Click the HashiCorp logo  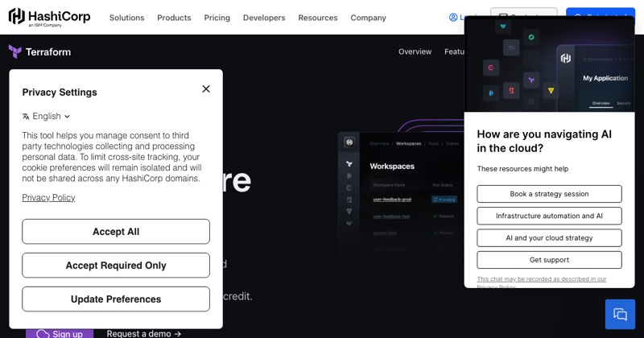pyautogui.click(x=49, y=17)
